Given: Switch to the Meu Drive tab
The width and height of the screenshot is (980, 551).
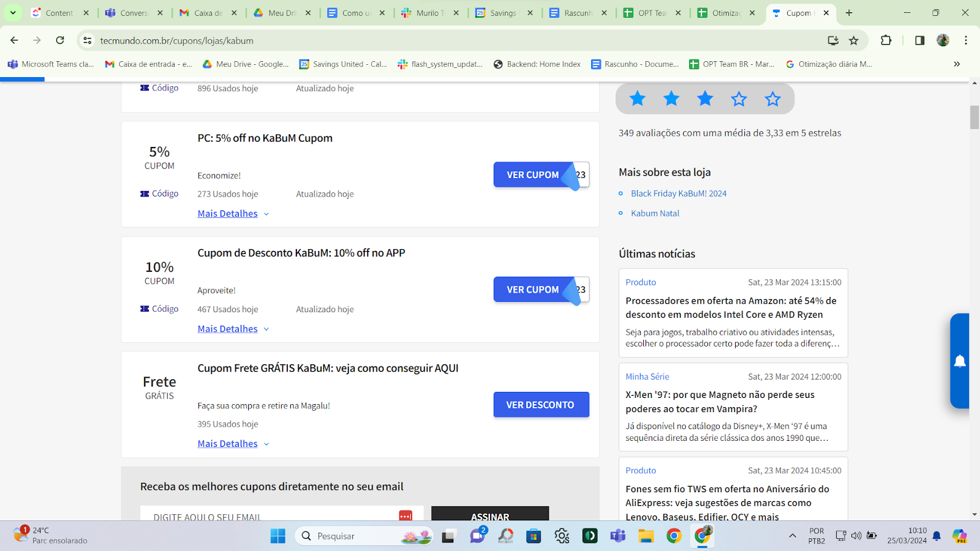Looking at the screenshot, I should (x=282, y=13).
